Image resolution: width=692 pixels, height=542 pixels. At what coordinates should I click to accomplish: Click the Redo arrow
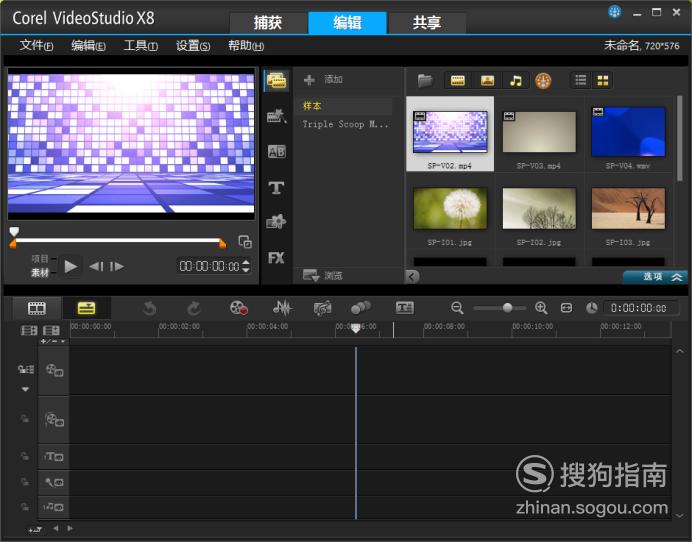(x=194, y=308)
